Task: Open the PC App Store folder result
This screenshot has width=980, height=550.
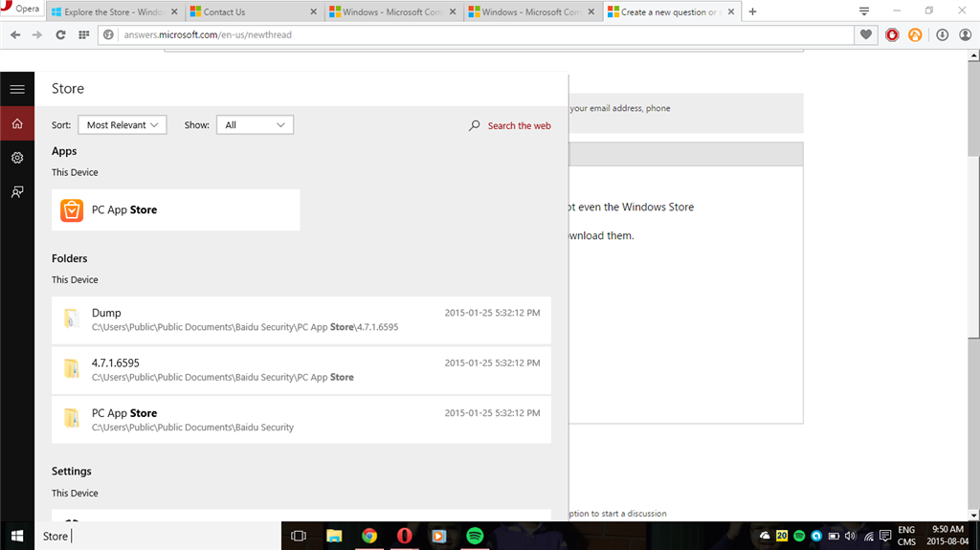Action: [x=301, y=420]
